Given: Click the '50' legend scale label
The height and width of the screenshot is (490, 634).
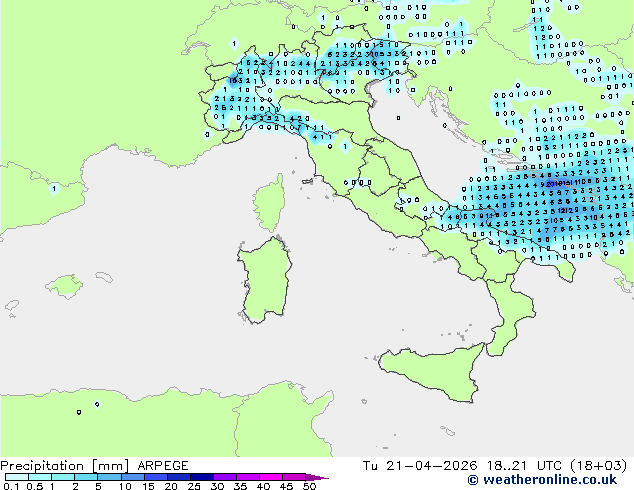Looking at the screenshot, I should coord(309,486).
